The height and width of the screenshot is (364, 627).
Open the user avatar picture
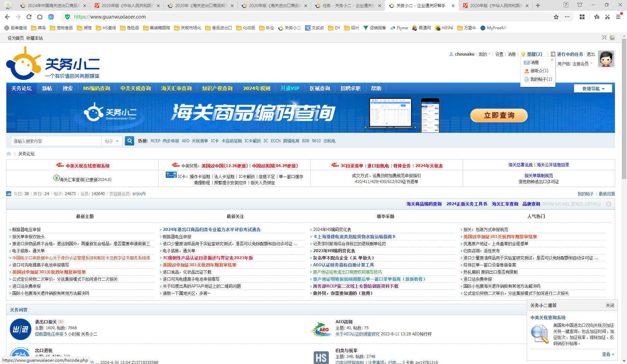pyautogui.click(x=606, y=59)
